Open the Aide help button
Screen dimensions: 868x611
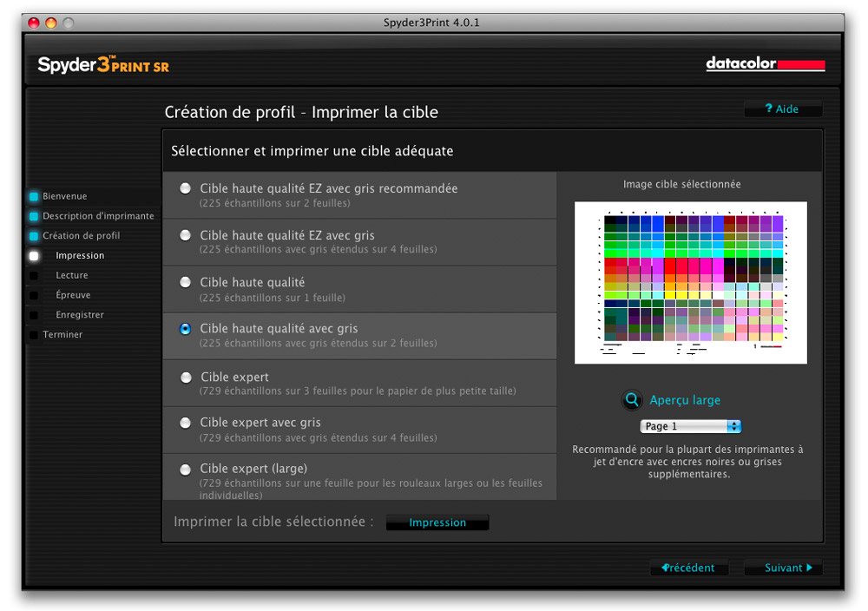tap(783, 109)
